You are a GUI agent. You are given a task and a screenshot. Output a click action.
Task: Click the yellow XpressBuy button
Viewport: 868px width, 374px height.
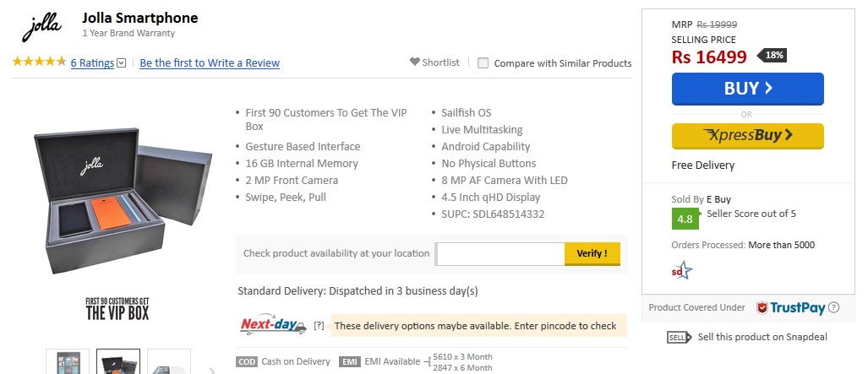click(747, 136)
